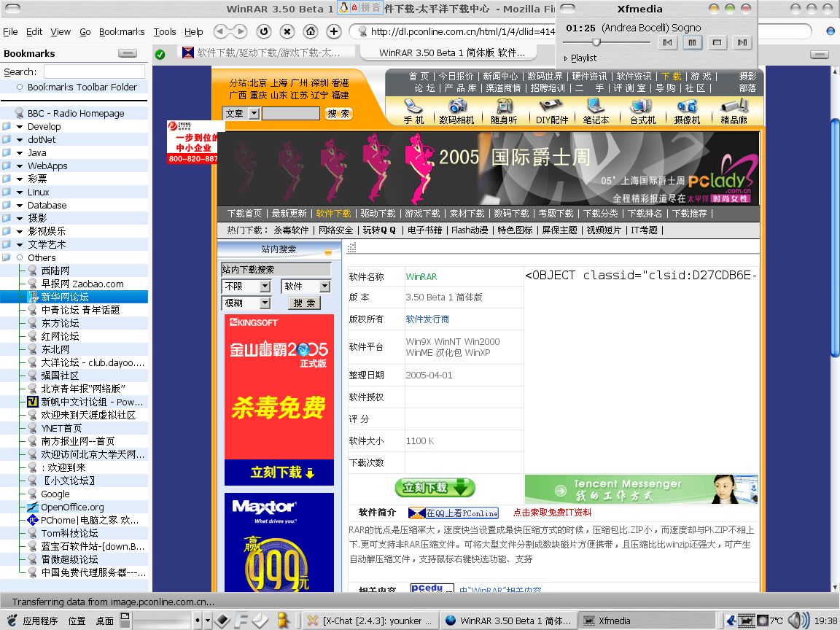Pause playback in Xfmedia
This screenshot has width=840, height=630.
pyautogui.click(x=692, y=42)
